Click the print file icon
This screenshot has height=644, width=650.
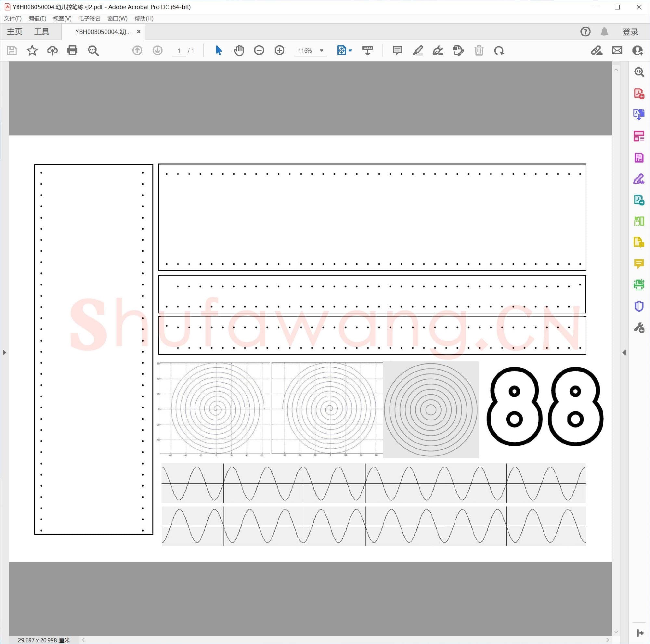coord(72,50)
